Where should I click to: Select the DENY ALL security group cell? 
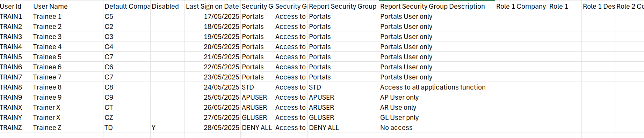pyautogui.click(x=257, y=128)
